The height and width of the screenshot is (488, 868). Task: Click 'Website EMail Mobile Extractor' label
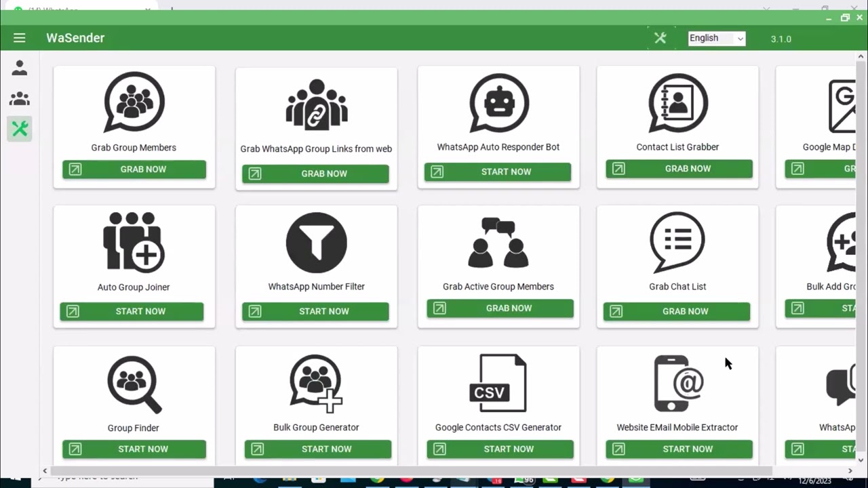point(677,428)
